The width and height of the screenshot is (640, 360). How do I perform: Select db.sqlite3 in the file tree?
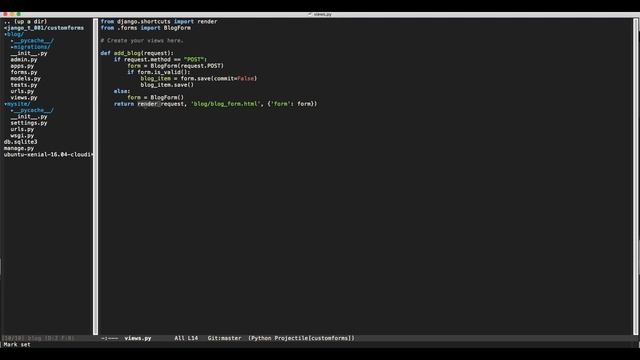pos(20,142)
